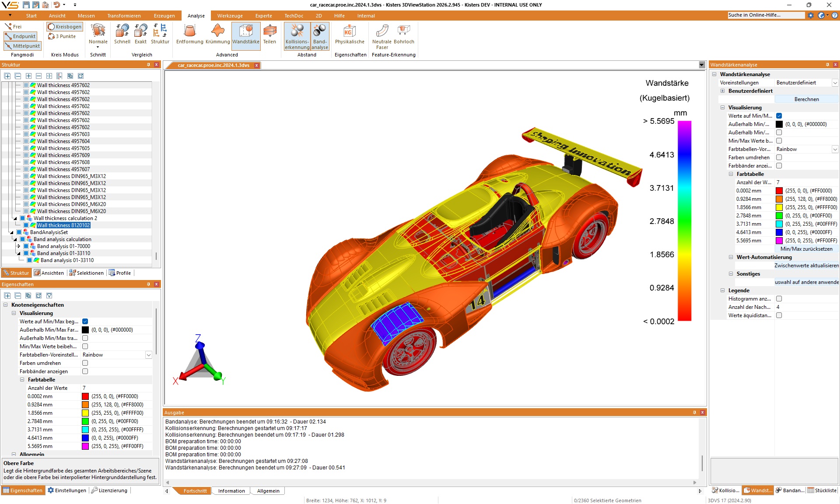840x504 pixels.
Task: Choose the 3 Punkte circle mode
Action: click(x=62, y=36)
